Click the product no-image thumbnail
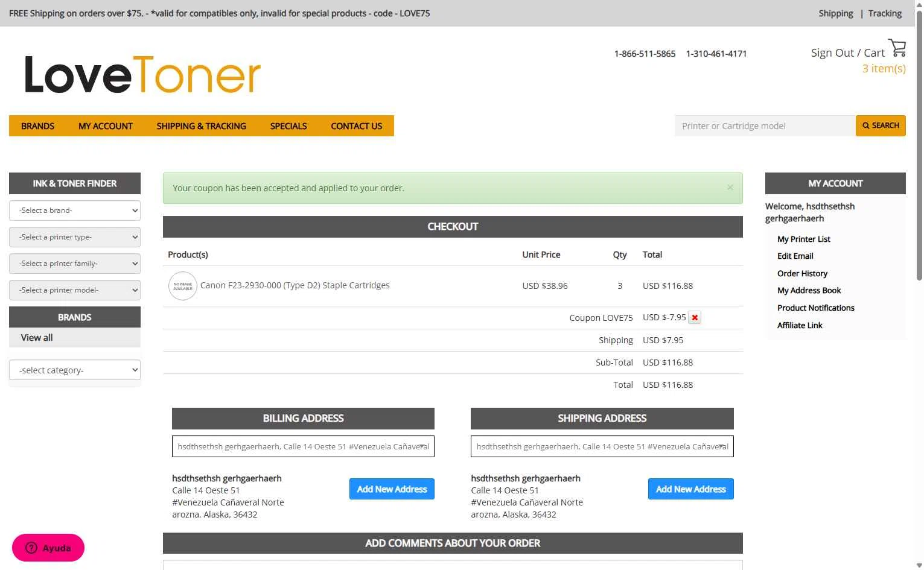Screen dimensions: 924x570 tap(183, 286)
